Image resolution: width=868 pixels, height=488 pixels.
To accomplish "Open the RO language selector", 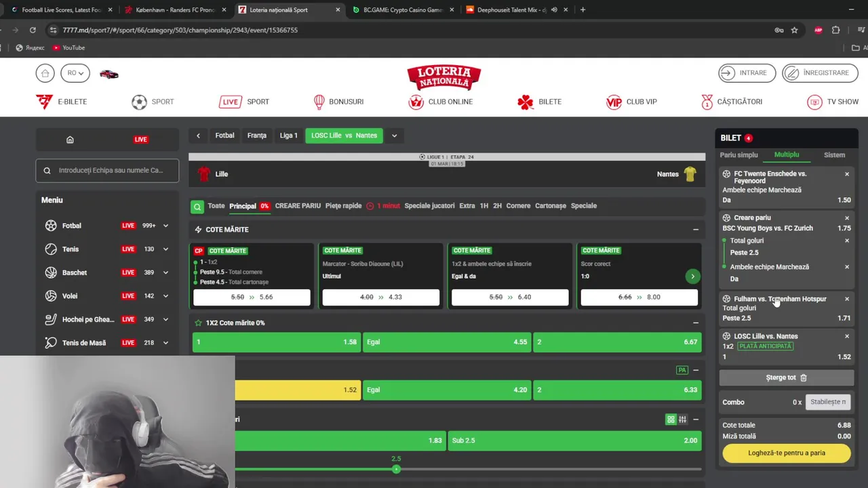I will [75, 73].
